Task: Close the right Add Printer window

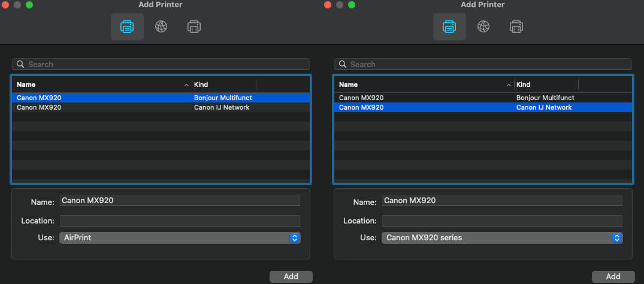Action: pos(328,5)
